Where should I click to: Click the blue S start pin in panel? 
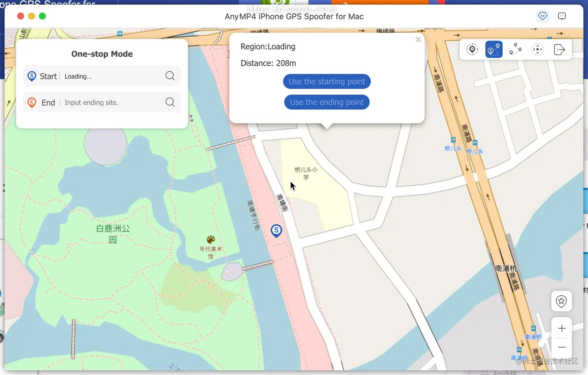32,76
